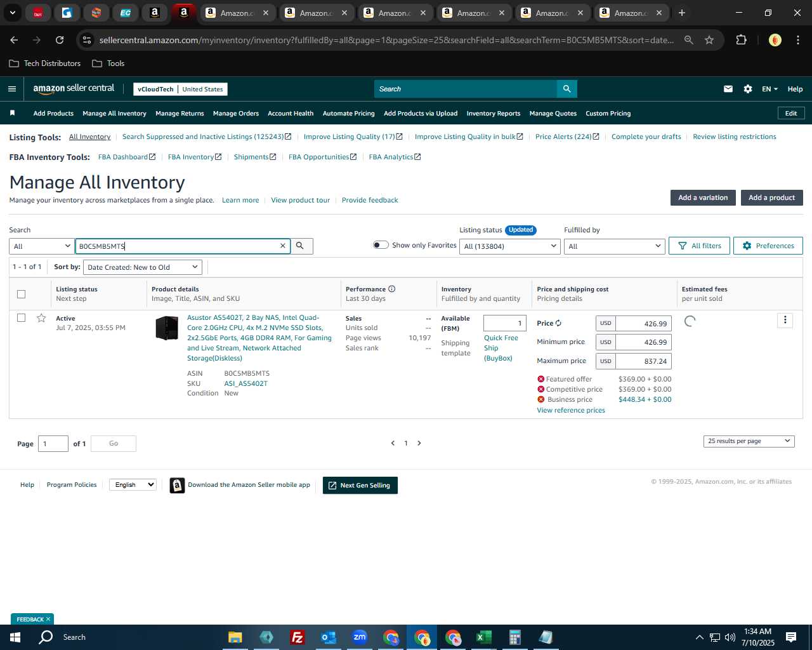This screenshot has width=812, height=650.
Task: Star the Asustor listing as favorite
Action: pyautogui.click(x=41, y=318)
